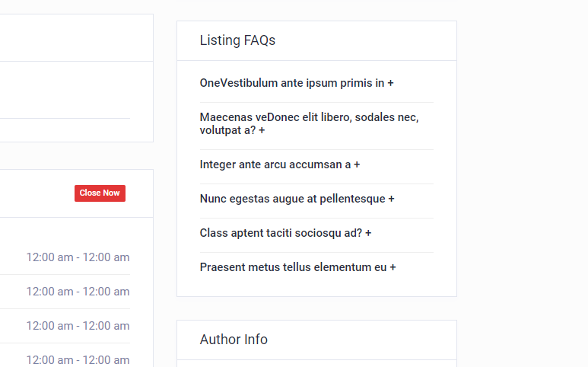Image resolution: width=588 pixels, height=367 pixels.
Task: Show the answer for Class aptent taciti sociosqu
Action: point(281,233)
